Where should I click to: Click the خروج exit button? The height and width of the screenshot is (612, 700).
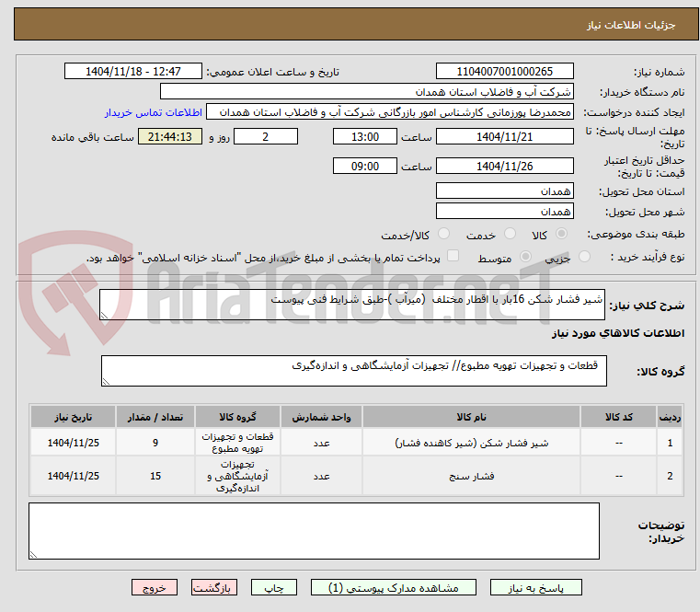pos(154,587)
